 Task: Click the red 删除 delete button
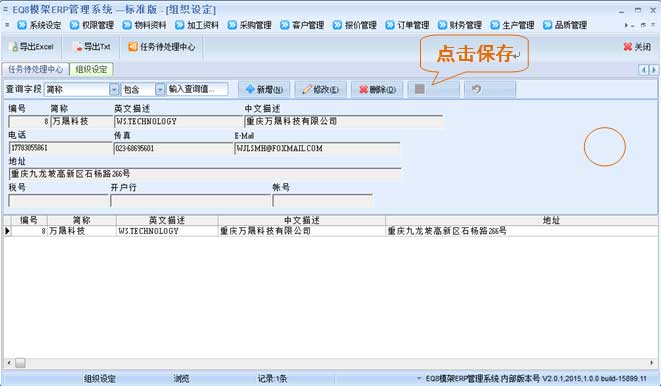point(377,89)
